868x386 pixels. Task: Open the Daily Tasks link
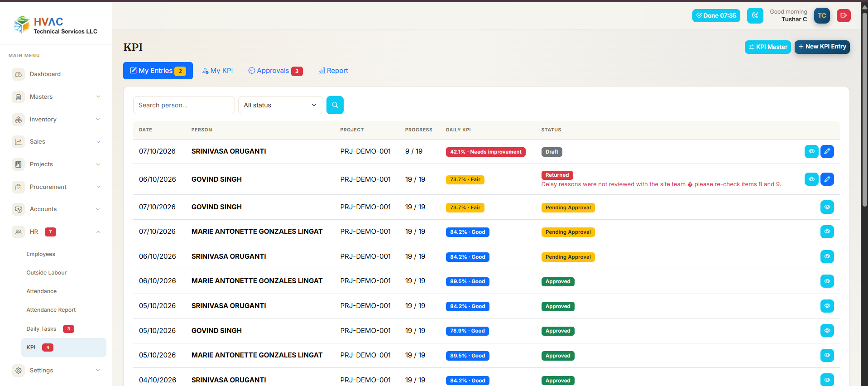(41, 329)
